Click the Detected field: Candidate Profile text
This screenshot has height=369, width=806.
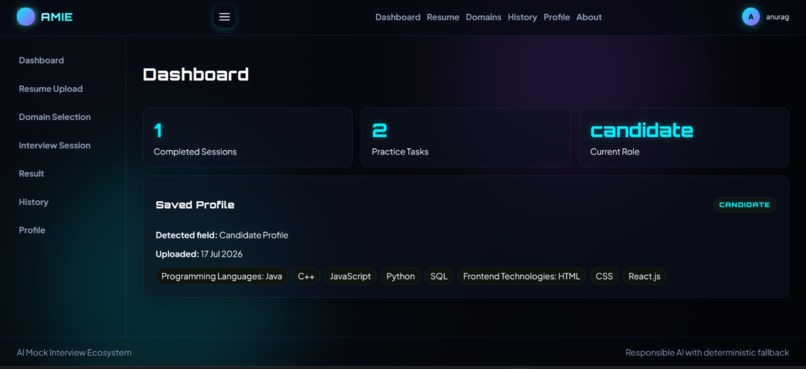[222, 235]
